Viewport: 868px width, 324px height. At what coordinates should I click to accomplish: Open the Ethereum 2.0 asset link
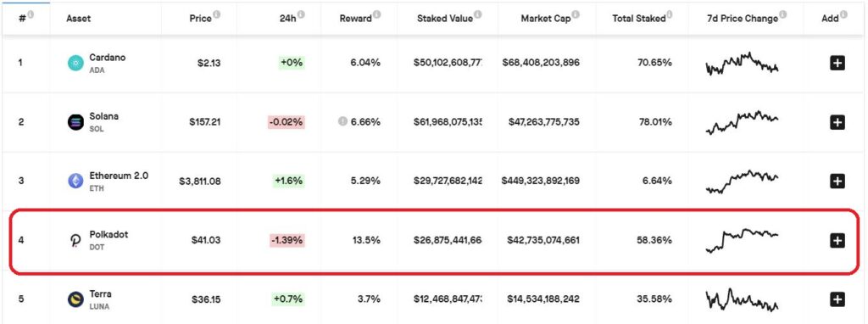click(x=119, y=176)
